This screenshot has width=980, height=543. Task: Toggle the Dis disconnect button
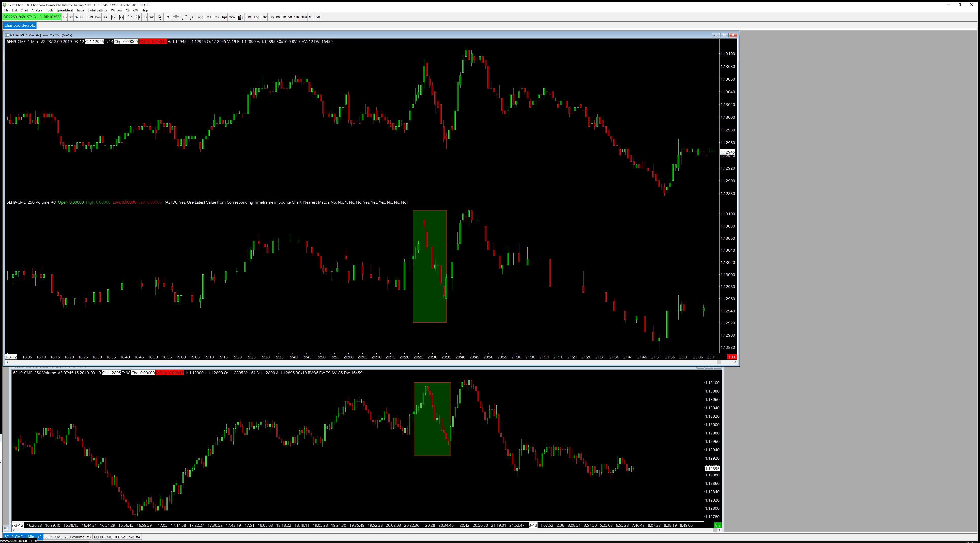(105, 17)
